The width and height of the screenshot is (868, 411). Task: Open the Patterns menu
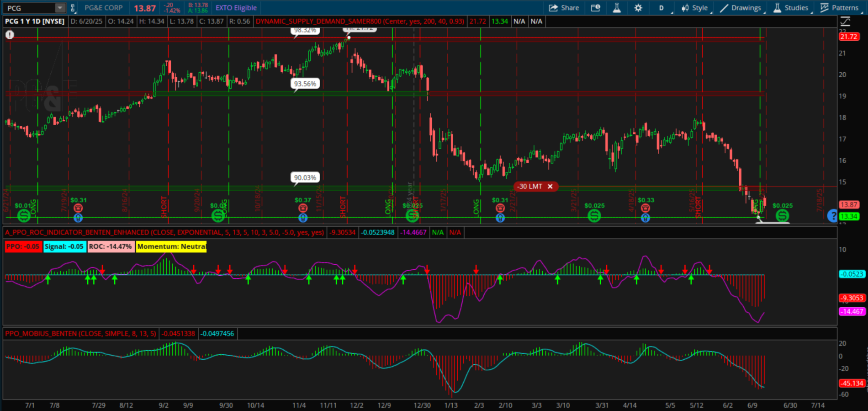coord(840,8)
